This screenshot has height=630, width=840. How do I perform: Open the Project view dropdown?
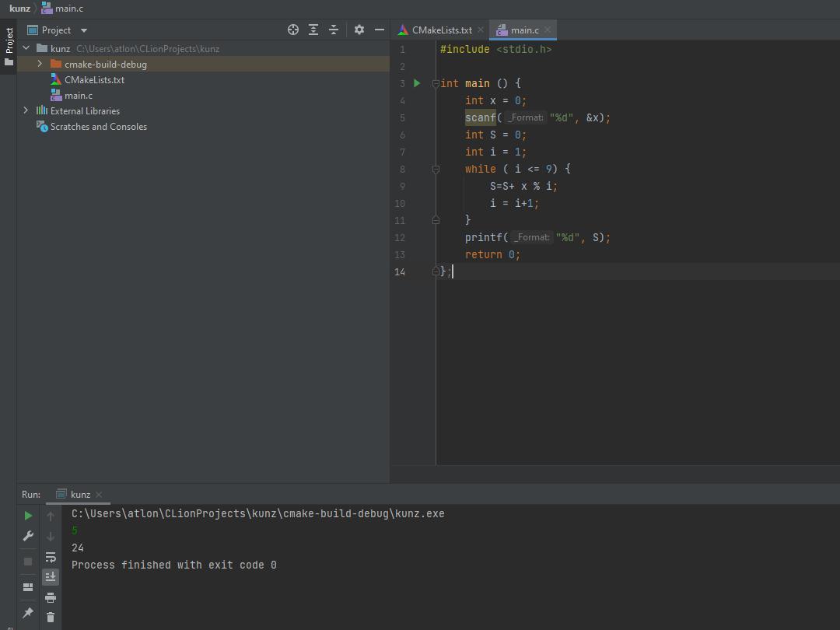[x=84, y=30]
